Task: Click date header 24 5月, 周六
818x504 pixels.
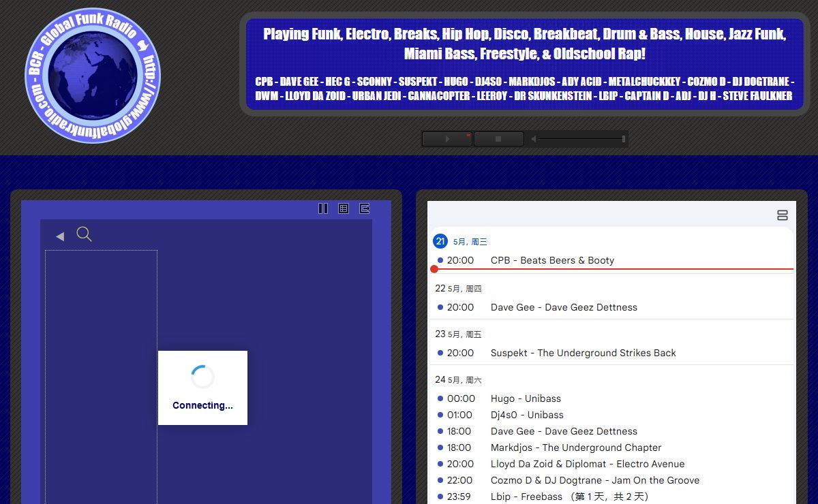Action: coord(458,380)
